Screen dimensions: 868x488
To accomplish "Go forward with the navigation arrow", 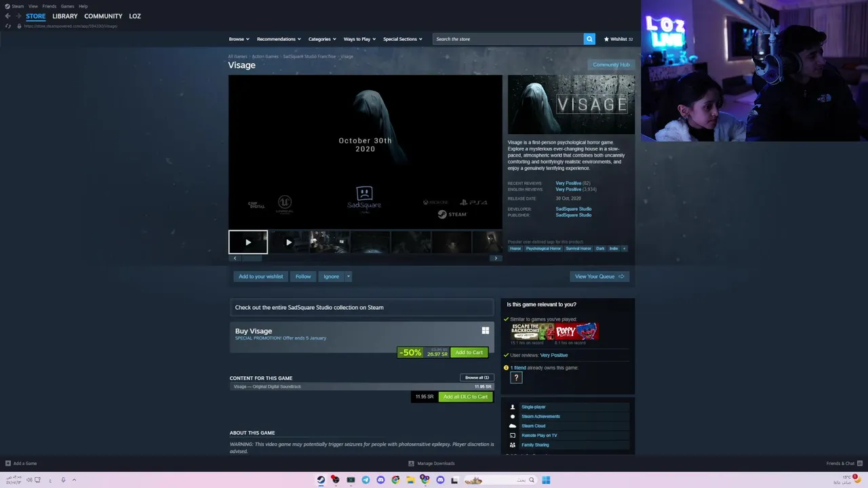I will (18, 16).
